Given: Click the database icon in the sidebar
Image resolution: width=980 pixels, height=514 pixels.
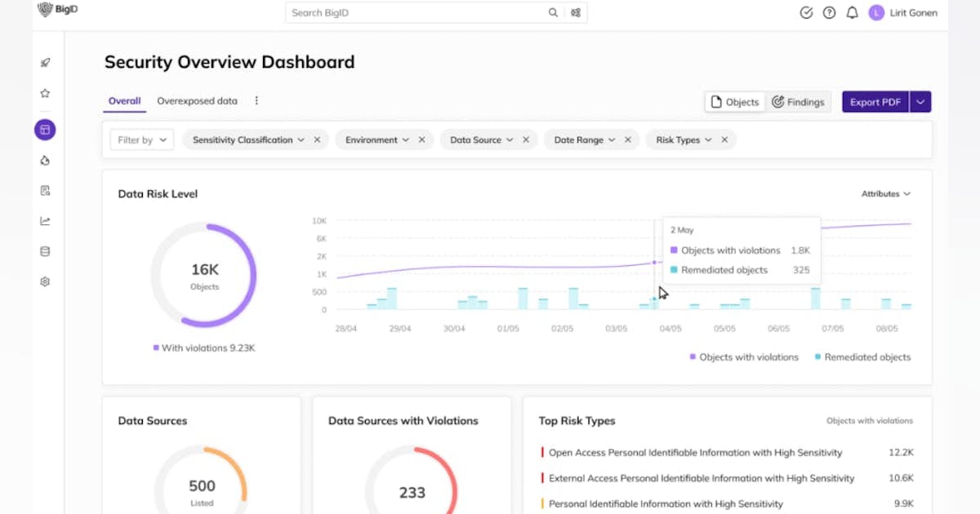Looking at the screenshot, I should coord(45,251).
